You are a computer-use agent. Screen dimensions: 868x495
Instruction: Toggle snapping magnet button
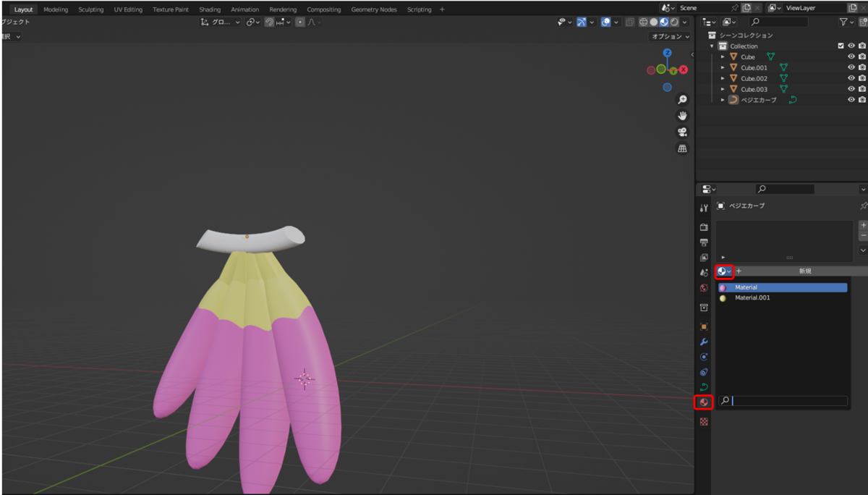coord(270,22)
